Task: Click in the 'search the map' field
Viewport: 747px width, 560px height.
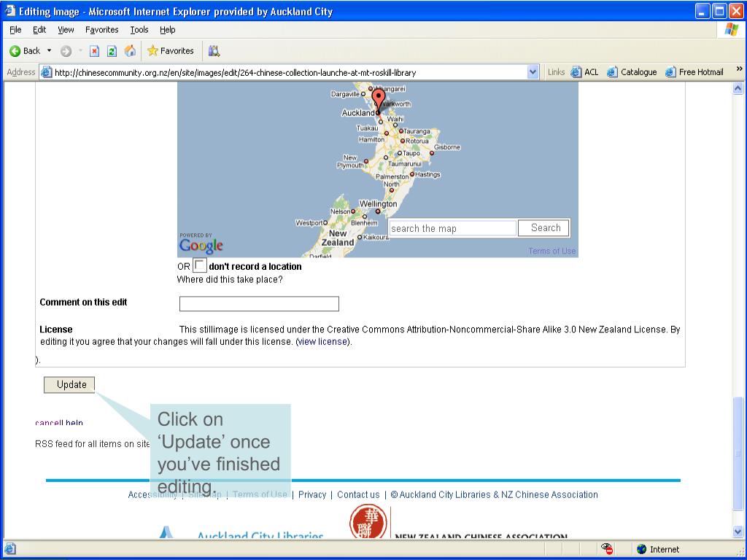Action: tap(452, 228)
